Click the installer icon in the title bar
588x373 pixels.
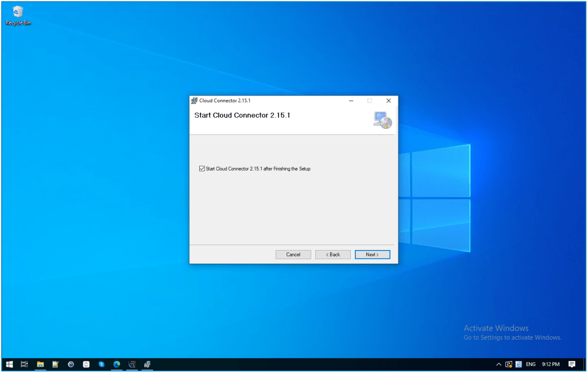tap(194, 101)
